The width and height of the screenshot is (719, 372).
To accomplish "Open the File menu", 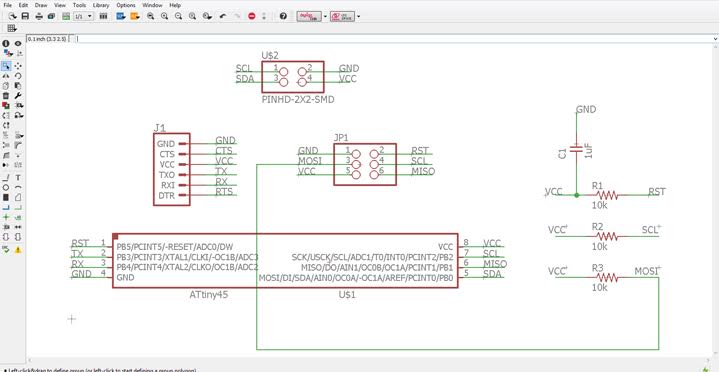I will [7, 5].
